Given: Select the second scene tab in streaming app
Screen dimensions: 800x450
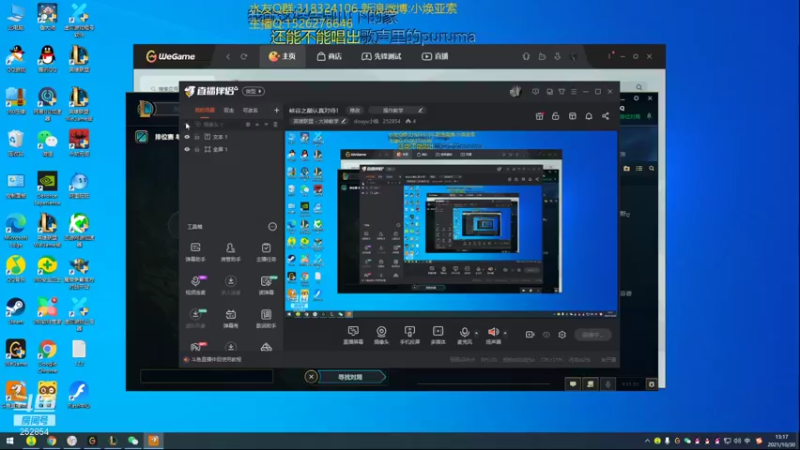Looking at the screenshot, I should [x=229, y=110].
